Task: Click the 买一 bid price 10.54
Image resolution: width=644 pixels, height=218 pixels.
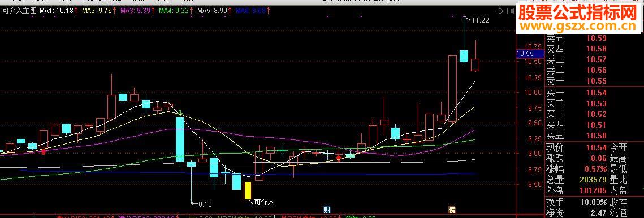Action: click(597, 93)
